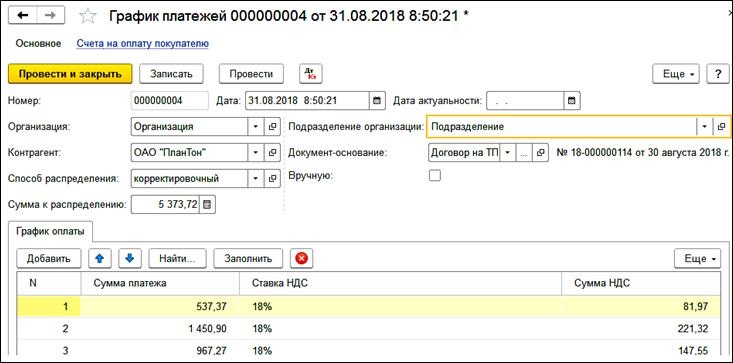Viewport: 733px width, 363px height.
Task: Click the Ставка НДС column header
Action: point(401,283)
